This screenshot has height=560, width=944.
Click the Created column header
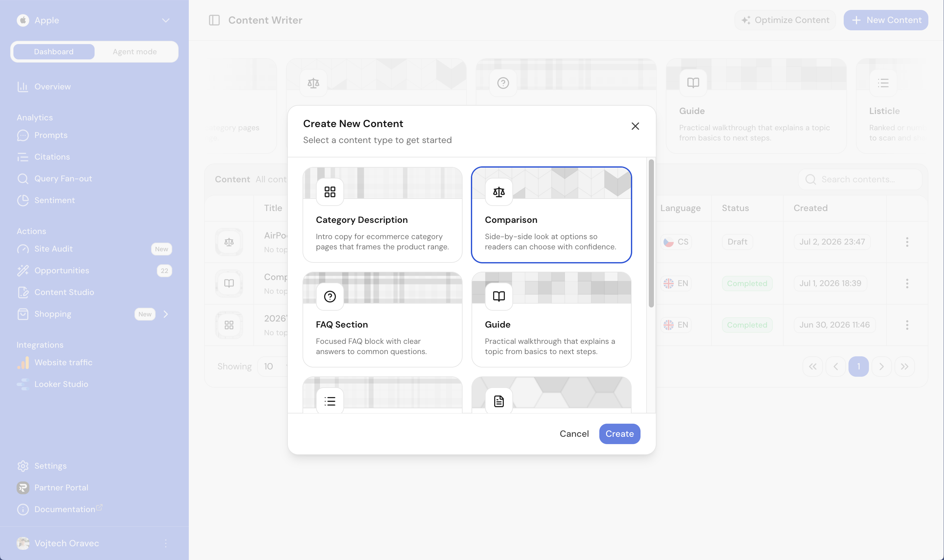pyautogui.click(x=810, y=208)
